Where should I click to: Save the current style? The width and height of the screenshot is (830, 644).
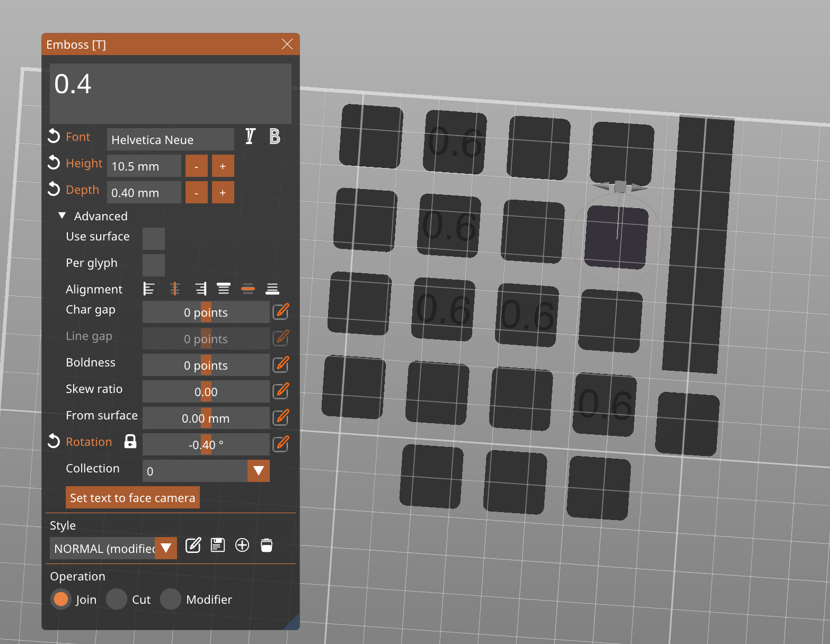218,545
